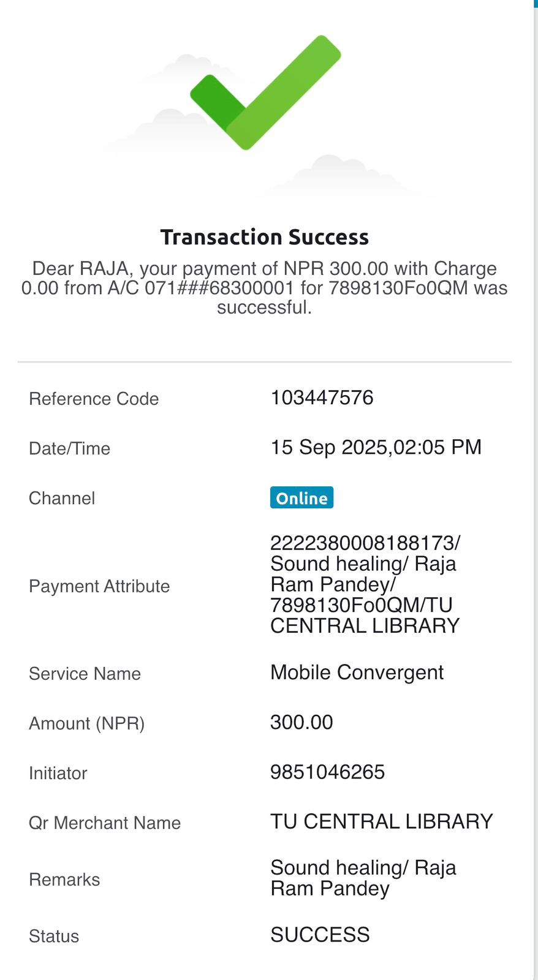The height and width of the screenshot is (980, 538).
Task: Click the reference code 103447576
Action: pyautogui.click(x=322, y=398)
